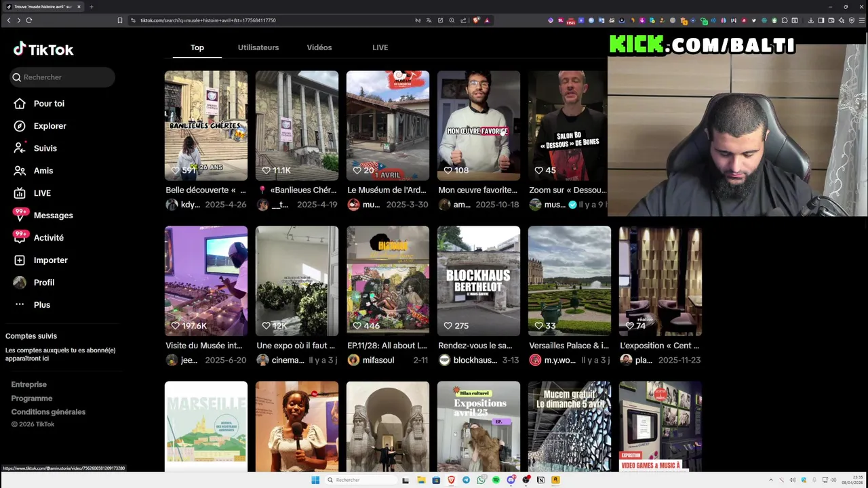The image size is (868, 488).
Task: Select the Top results tab
Action: [x=197, y=47]
